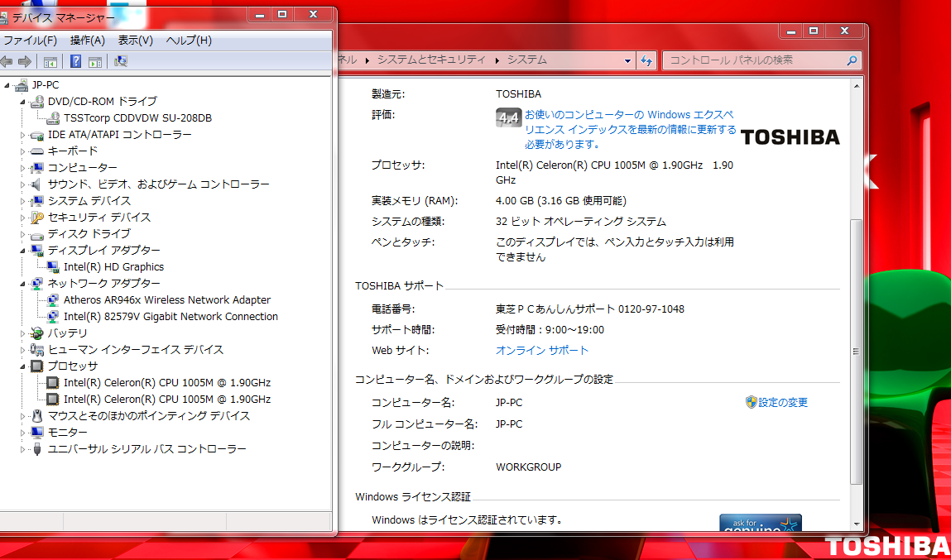Click scrollbar down arrow in System window

coord(857,524)
